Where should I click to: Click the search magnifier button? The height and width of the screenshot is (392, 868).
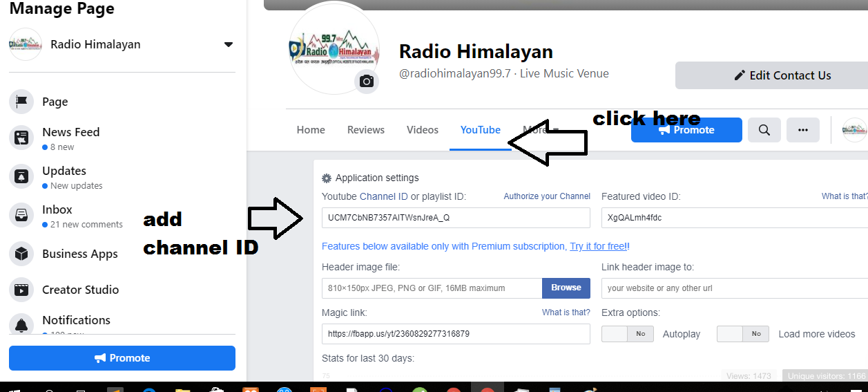764,130
